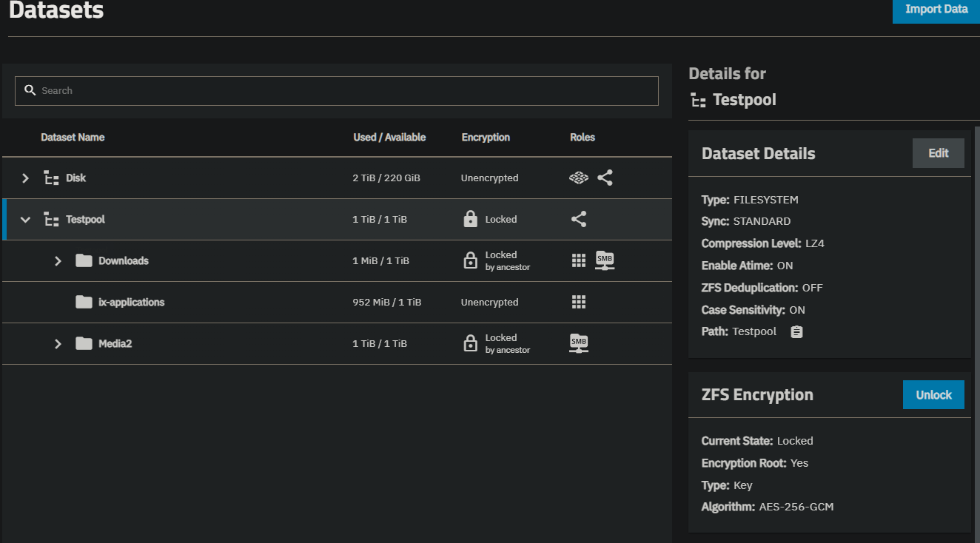Click the 'Algorithm: AES-256-GCM' detail
The image size is (980, 543).
(768, 507)
